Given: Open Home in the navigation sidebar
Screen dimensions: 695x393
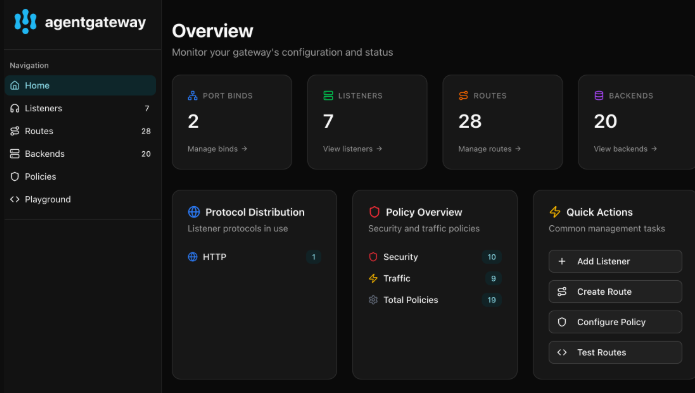Looking at the screenshot, I should (x=80, y=86).
